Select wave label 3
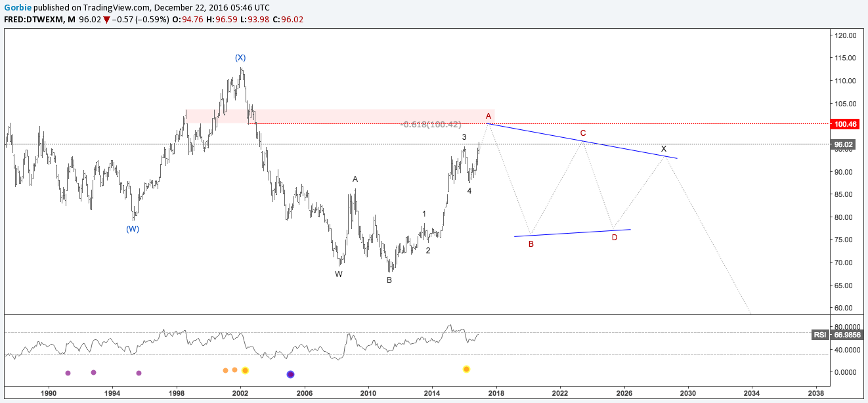This screenshot has width=868, height=403. coord(464,137)
